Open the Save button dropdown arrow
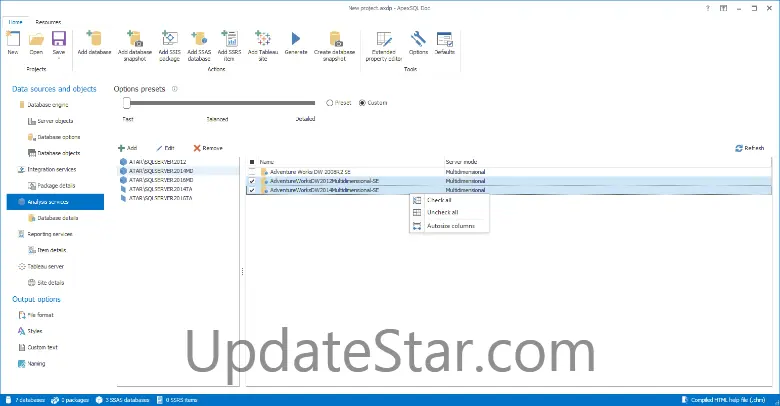 (59, 59)
